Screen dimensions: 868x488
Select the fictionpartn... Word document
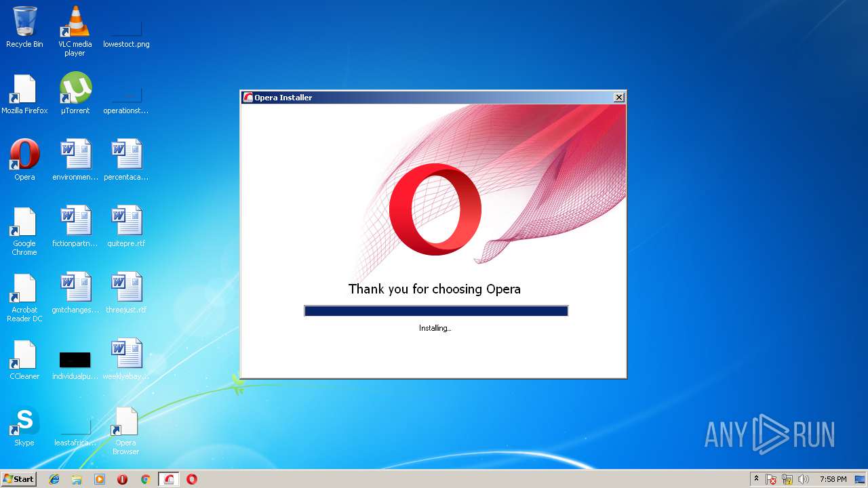coord(75,226)
